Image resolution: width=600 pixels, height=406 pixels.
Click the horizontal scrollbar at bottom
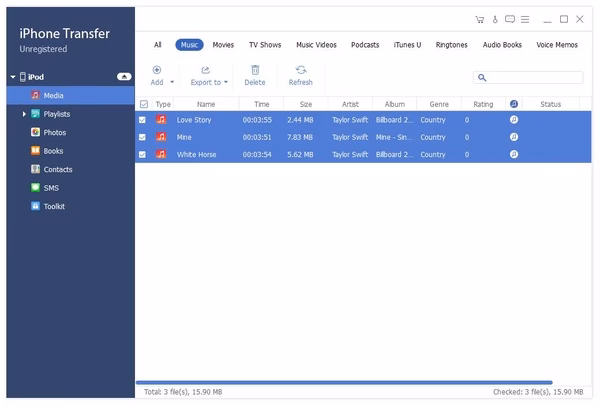pyautogui.click(x=343, y=382)
